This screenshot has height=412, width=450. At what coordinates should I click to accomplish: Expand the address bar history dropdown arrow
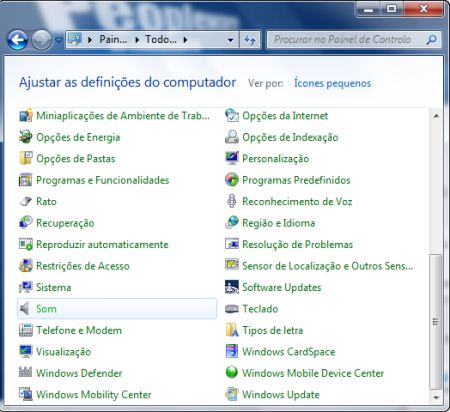pos(230,40)
